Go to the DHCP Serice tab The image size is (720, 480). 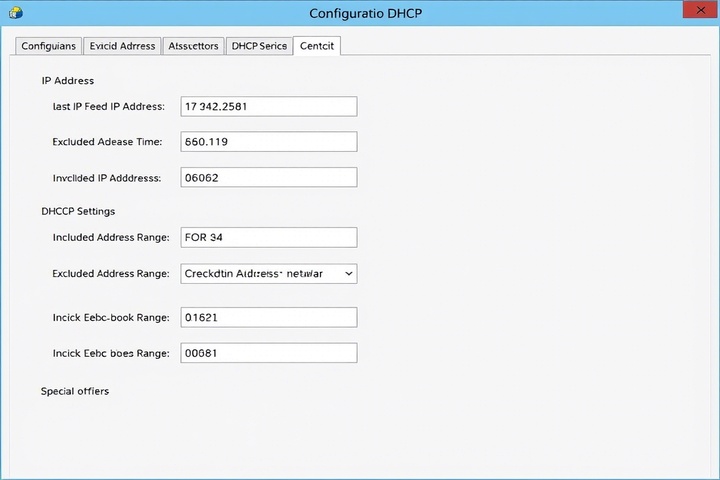259,46
